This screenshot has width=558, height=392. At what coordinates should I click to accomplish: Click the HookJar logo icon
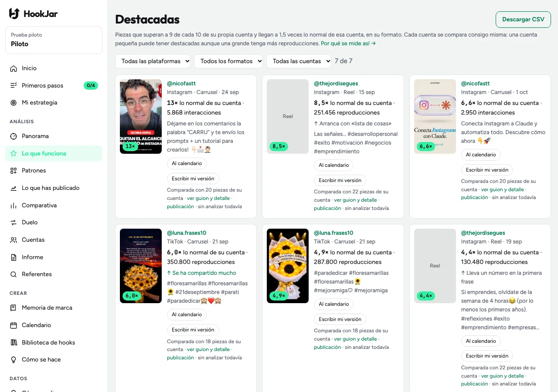click(x=14, y=14)
